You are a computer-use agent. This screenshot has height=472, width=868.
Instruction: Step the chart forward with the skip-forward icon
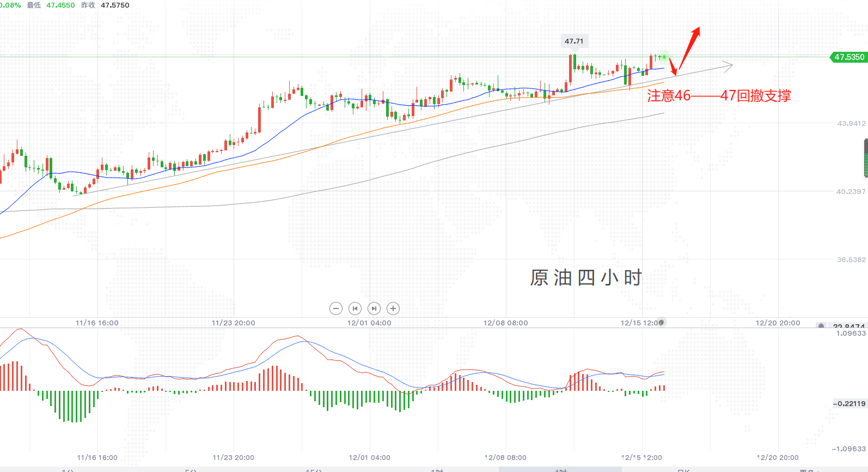pos(374,308)
